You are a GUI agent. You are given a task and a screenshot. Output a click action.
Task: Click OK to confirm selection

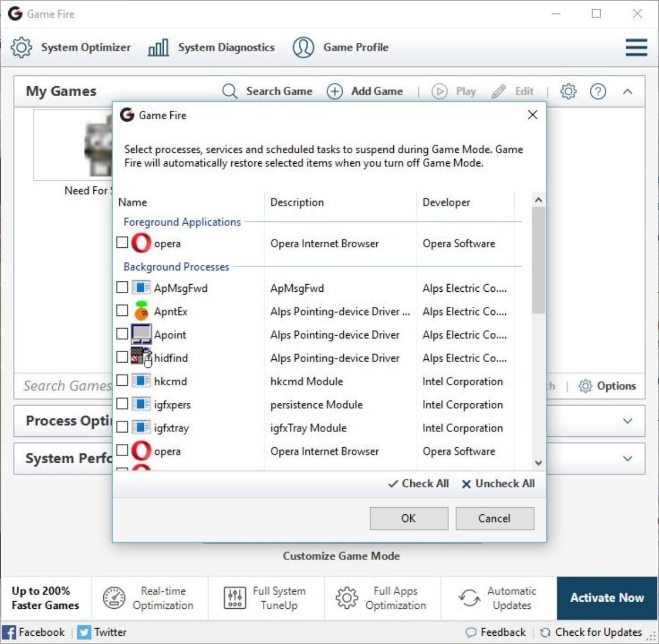[x=409, y=518]
